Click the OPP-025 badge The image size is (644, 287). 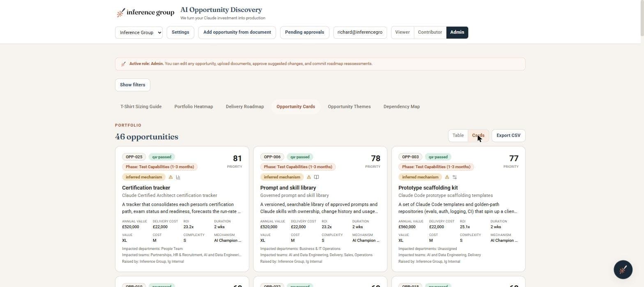point(134,157)
